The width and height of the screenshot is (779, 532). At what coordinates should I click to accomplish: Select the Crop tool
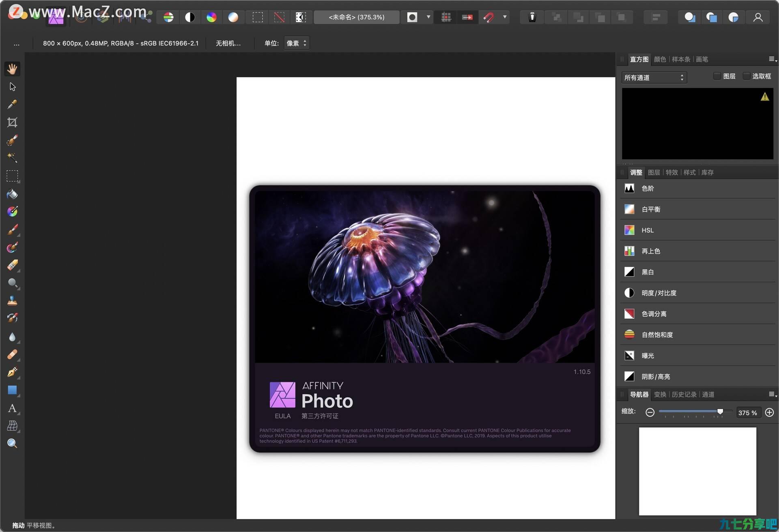[12, 122]
